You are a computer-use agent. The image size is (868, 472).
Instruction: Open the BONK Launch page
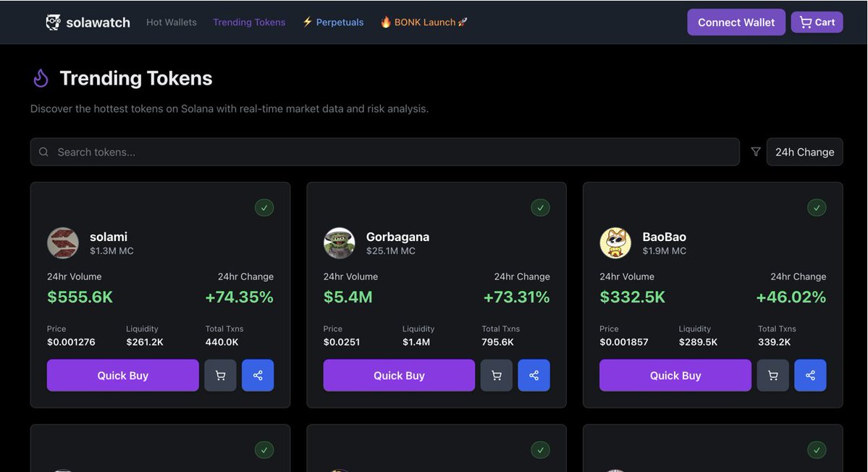tap(425, 22)
